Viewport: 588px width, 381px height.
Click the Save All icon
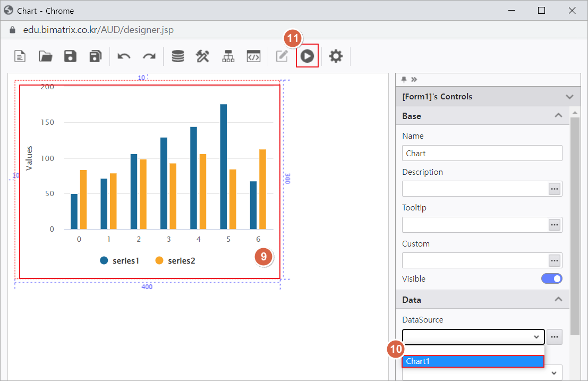pos(95,56)
